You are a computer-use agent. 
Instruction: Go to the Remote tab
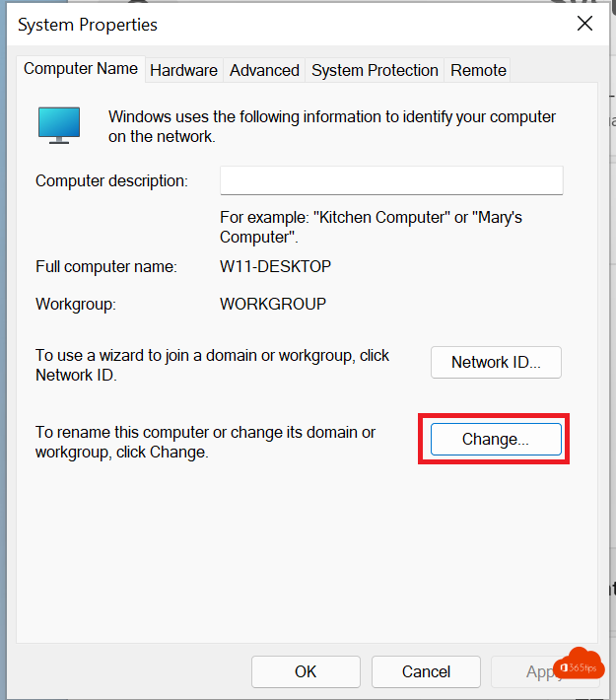click(x=478, y=70)
